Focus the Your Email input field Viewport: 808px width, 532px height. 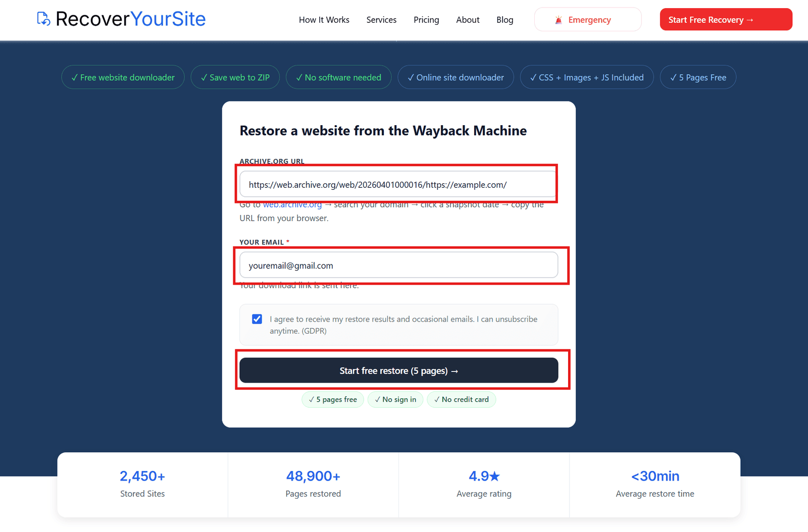click(x=398, y=265)
